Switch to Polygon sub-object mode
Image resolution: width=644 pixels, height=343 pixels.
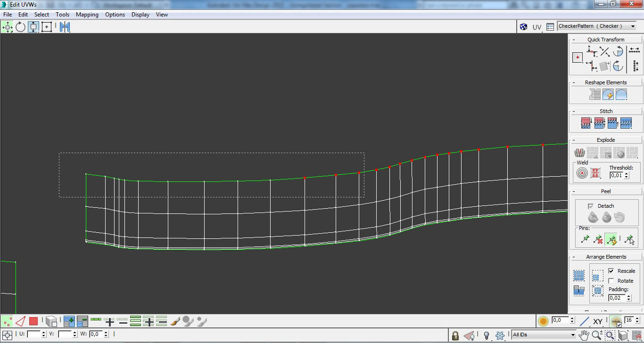coord(33,321)
